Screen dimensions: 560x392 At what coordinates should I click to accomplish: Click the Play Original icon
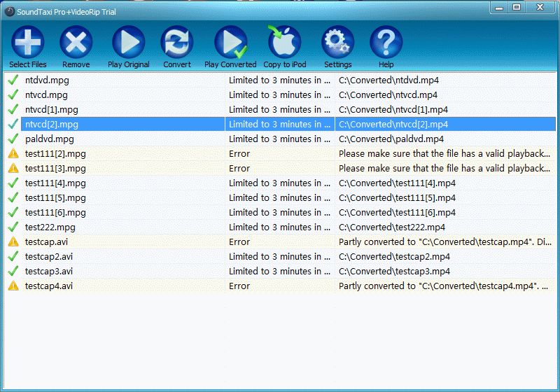(129, 42)
